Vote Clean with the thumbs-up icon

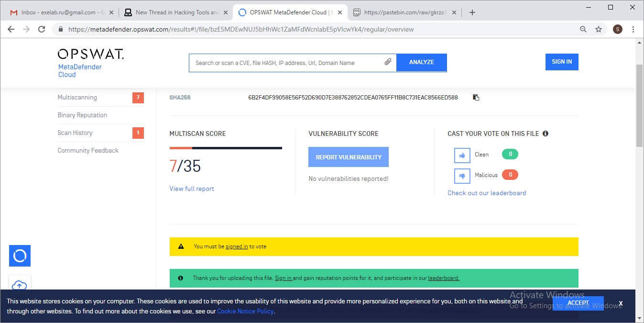coord(462,155)
